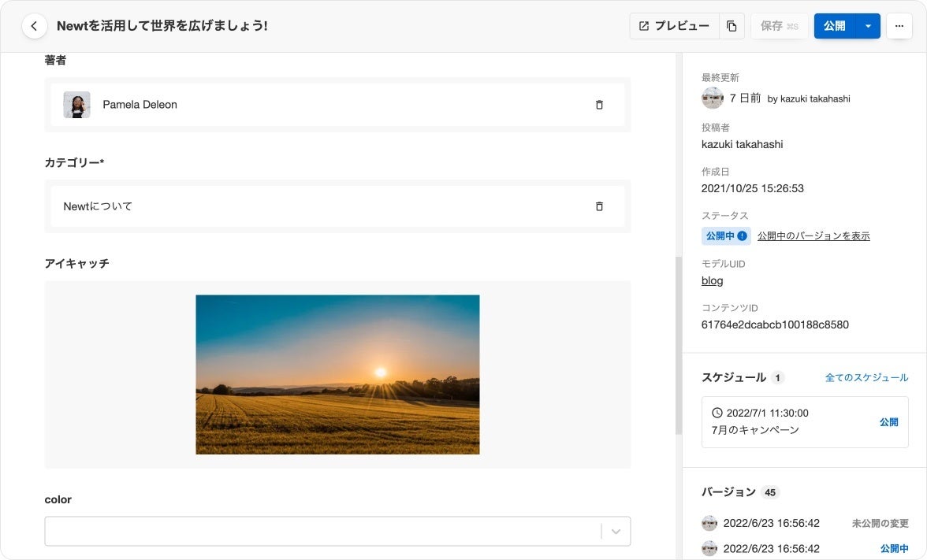Click the sunset field eyecatch image

(x=337, y=375)
